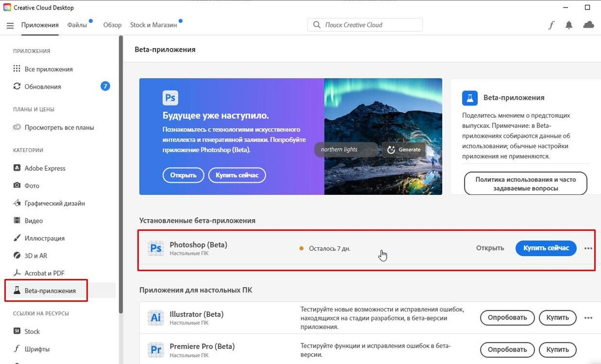Switch to the Приложения tab
The height and width of the screenshot is (364, 601).
(40, 25)
